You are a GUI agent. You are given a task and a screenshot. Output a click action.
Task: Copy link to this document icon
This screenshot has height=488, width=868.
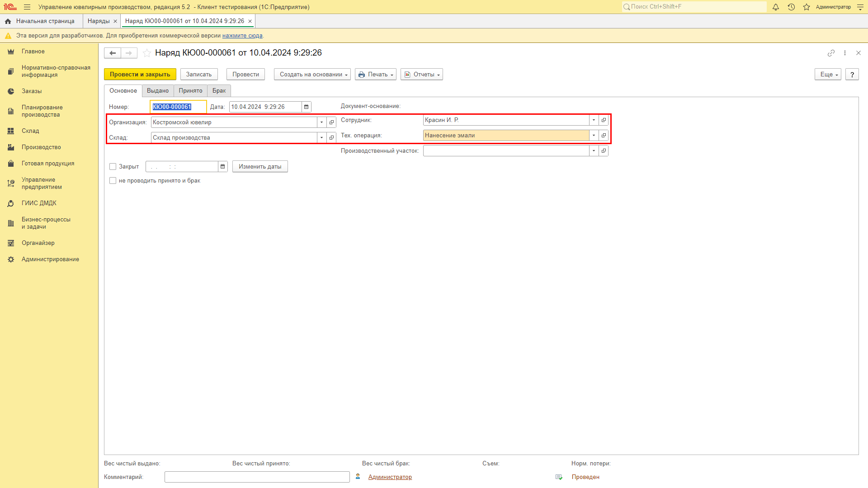tap(831, 53)
